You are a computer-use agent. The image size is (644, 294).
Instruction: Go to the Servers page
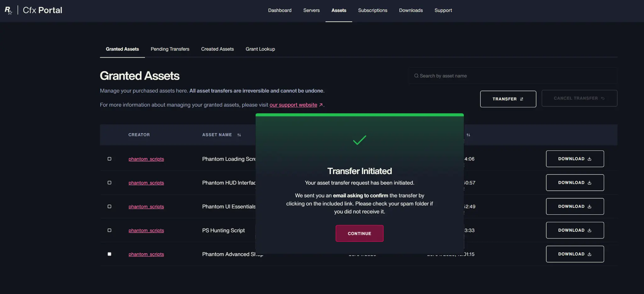point(311,10)
